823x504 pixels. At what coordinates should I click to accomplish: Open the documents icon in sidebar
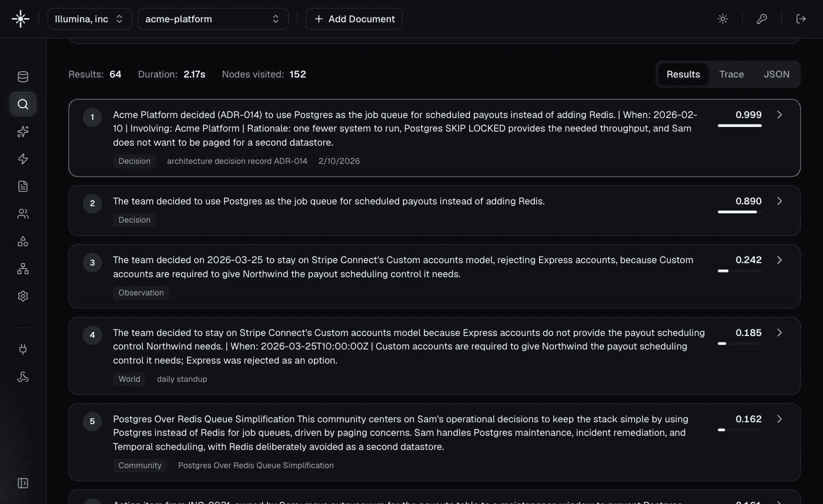[x=23, y=186]
